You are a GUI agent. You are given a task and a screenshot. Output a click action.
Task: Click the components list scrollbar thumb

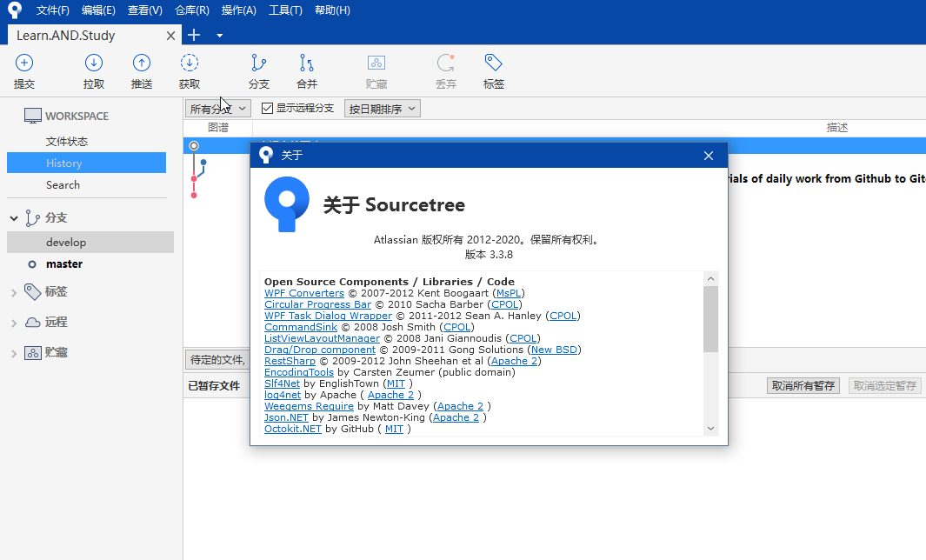pos(711,319)
